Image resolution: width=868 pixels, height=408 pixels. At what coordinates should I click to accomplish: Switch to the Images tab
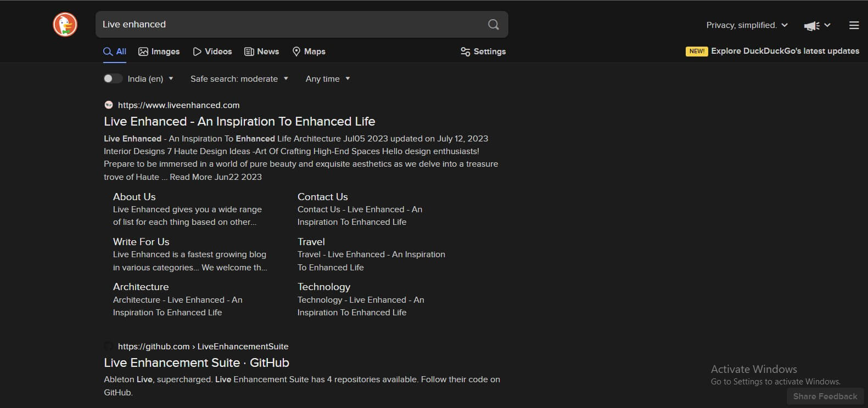pos(159,52)
